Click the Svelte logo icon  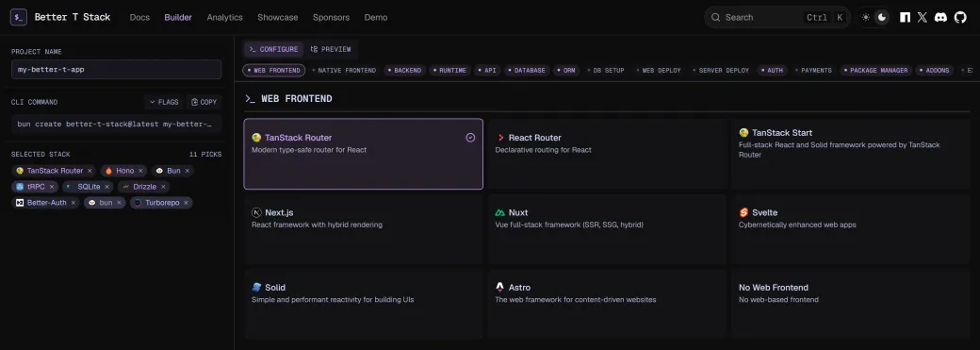pos(743,213)
